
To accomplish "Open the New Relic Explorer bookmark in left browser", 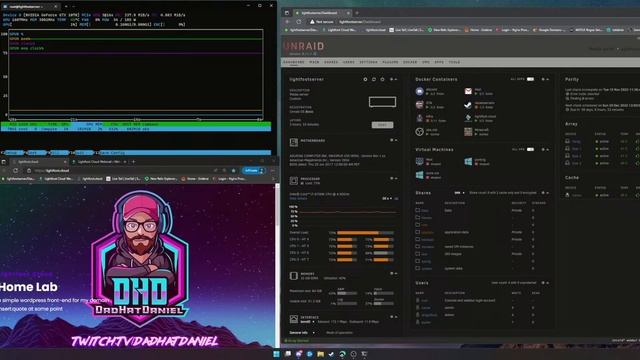I will (160, 179).
